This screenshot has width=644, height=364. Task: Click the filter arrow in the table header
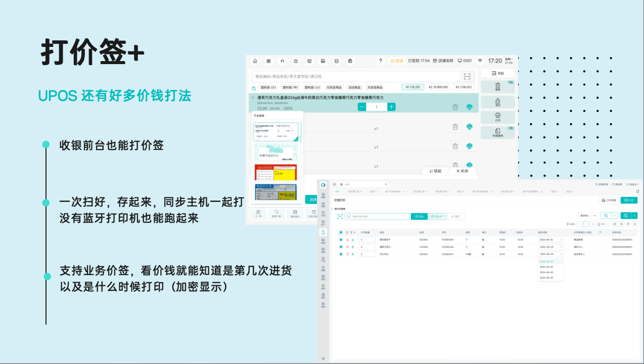pyautogui.click(x=600, y=232)
